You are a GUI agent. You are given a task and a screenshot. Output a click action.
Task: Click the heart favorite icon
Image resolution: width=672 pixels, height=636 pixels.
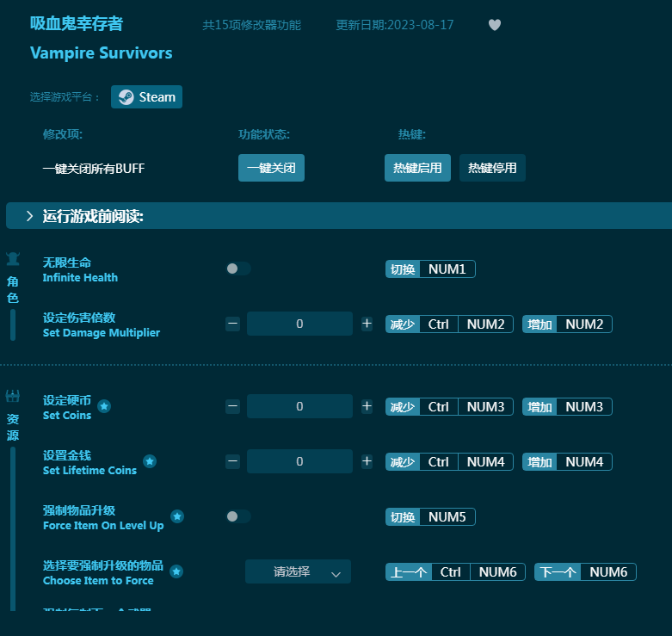(495, 25)
